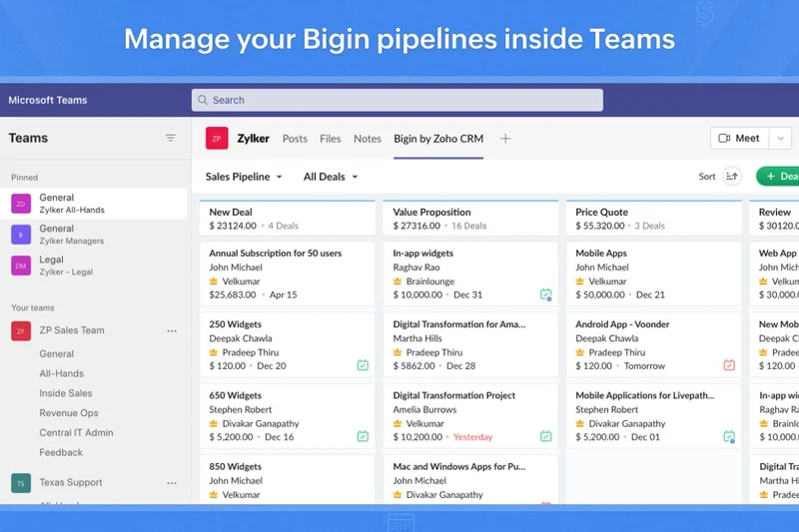This screenshot has height=532, width=799.
Task: Click task icon on Digital Transformation Project card
Action: pos(545,436)
